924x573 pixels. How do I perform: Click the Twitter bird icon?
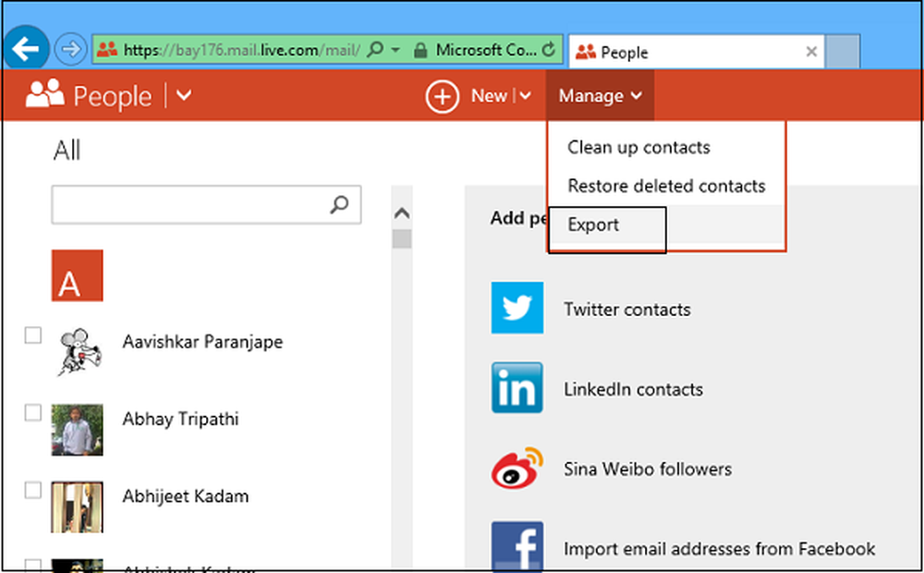coord(517,308)
